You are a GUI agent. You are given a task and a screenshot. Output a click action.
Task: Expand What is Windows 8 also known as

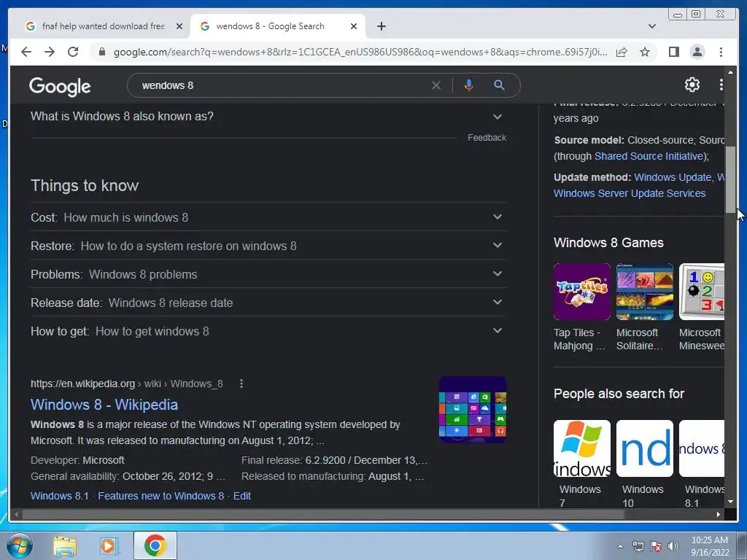pyautogui.click(x=268, y=117)
